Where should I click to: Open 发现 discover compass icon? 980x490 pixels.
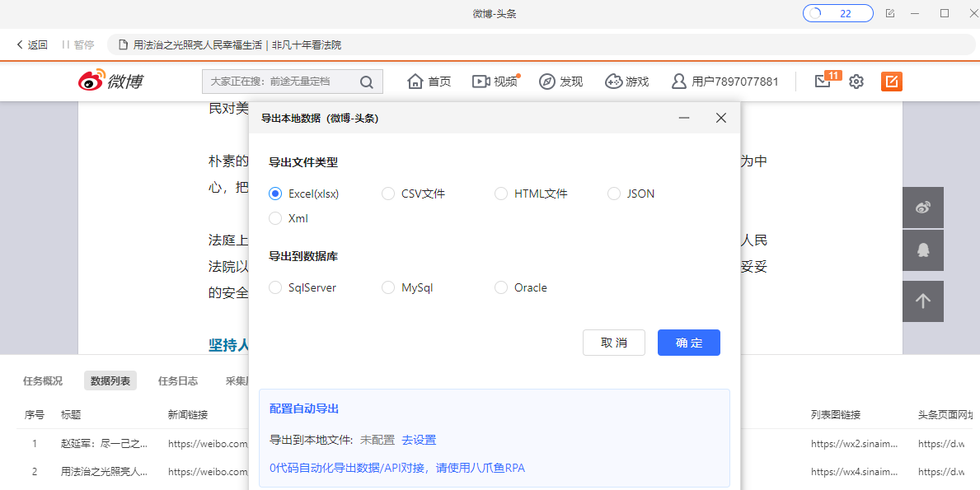(546, 81)
